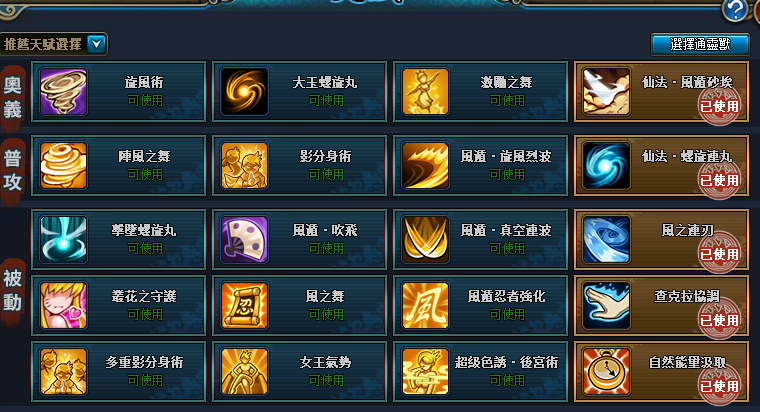The height and width of the screenshot is (412, 760).
Task: Open the help question mark icon
Action: click(x=735, y=10)
